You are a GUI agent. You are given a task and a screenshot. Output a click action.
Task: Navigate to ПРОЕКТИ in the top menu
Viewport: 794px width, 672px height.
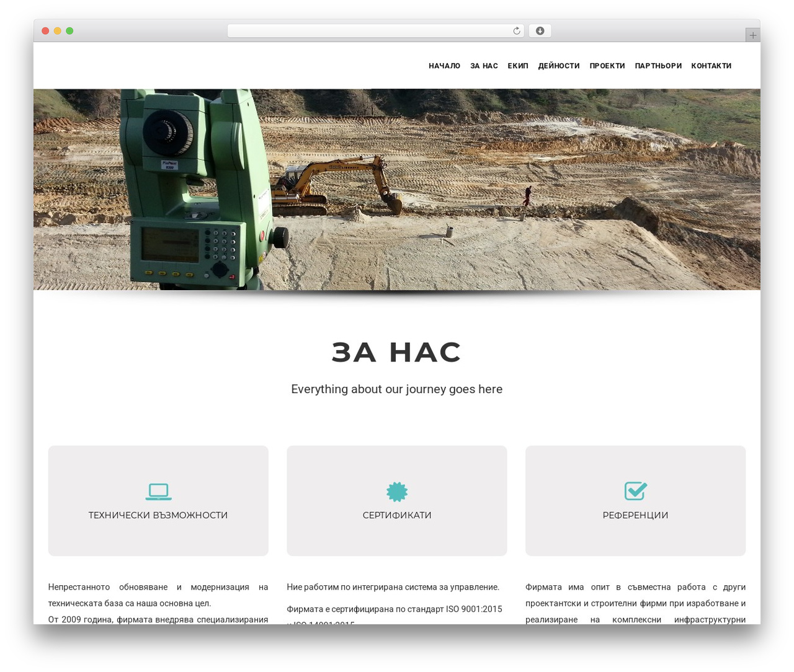click(x=607, y=66)
